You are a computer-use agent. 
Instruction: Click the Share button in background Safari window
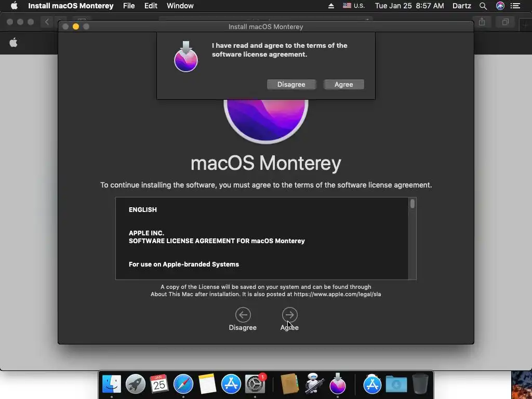coord(482,22)
